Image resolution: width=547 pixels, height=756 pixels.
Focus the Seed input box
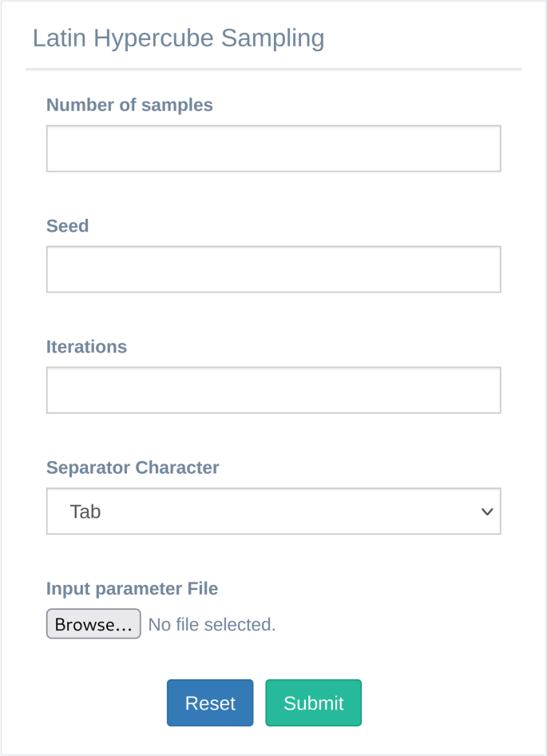pos(273,269)
